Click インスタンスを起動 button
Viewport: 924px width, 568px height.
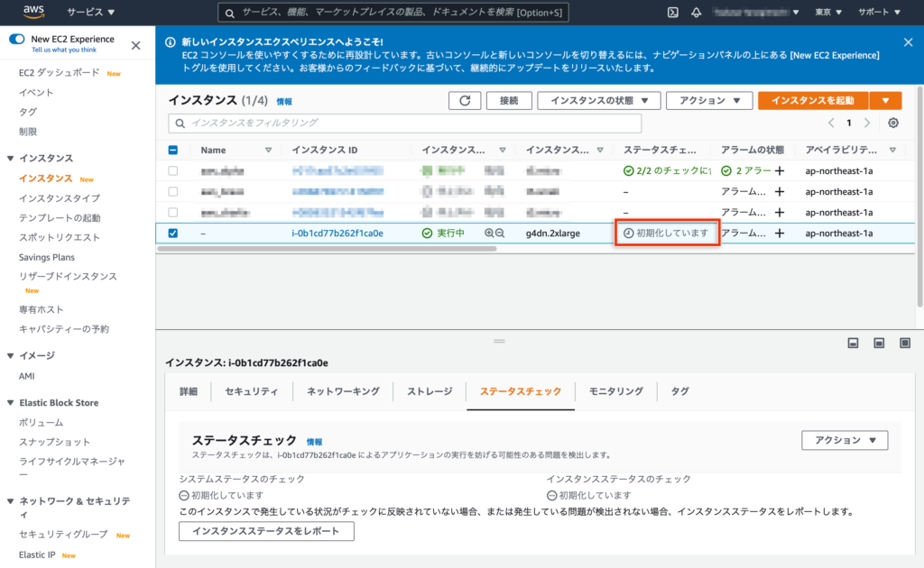click(813, 101)
